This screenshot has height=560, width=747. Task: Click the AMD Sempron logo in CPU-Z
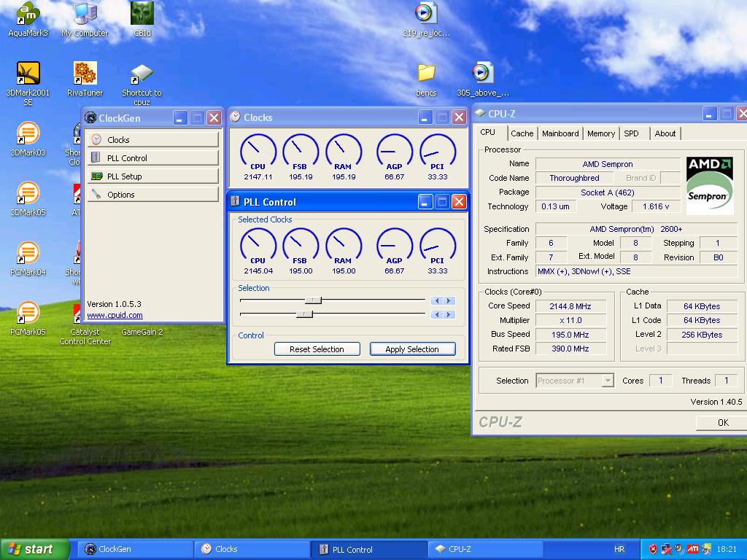pos(709,185)
